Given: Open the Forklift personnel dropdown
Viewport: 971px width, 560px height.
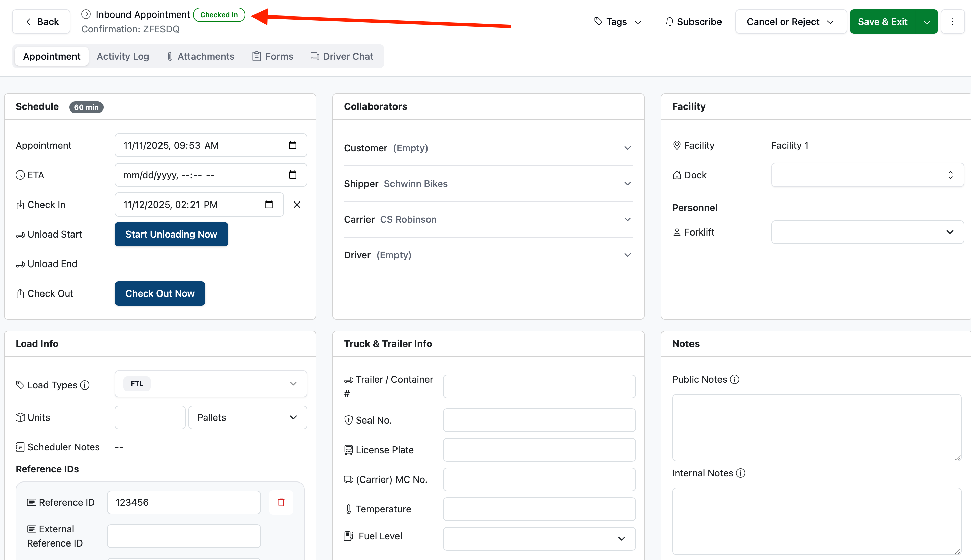Looking at the screenshot, I should point(867,232).
